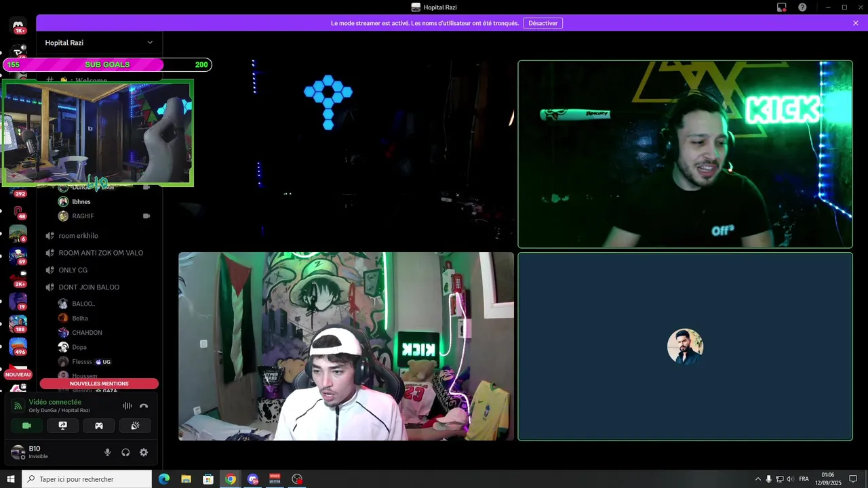Focus the KICK neon streamer video tile
This screenshot has height=488, width=868.
tap(685, 155)
